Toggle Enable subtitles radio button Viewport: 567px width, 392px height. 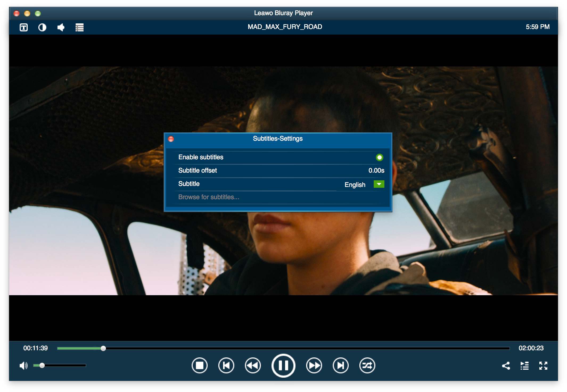pyautogui.click(x=379, y=157)
